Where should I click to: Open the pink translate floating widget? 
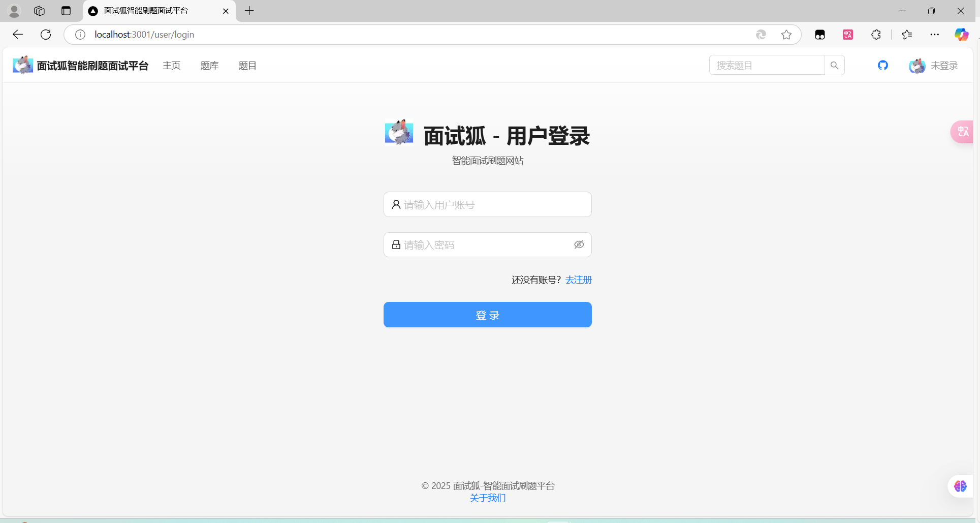[x=963, y=132]
